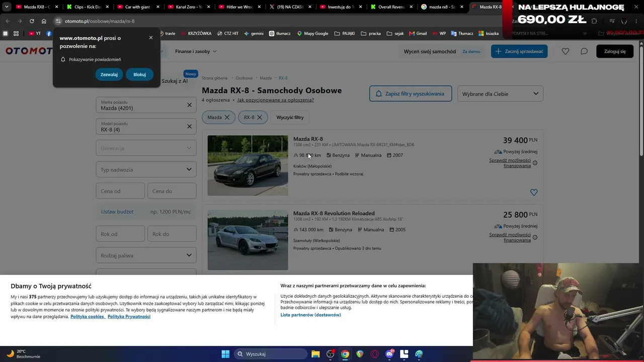The image size is (644, 362).
Task: Switch to the Overall Revenue browser tab
Action: tap(391, 7)
